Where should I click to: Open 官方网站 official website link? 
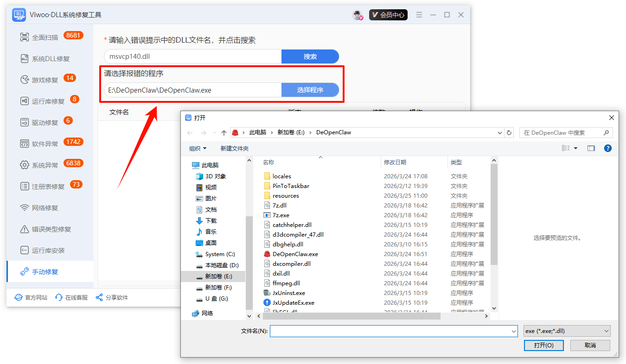pos(31,298)
